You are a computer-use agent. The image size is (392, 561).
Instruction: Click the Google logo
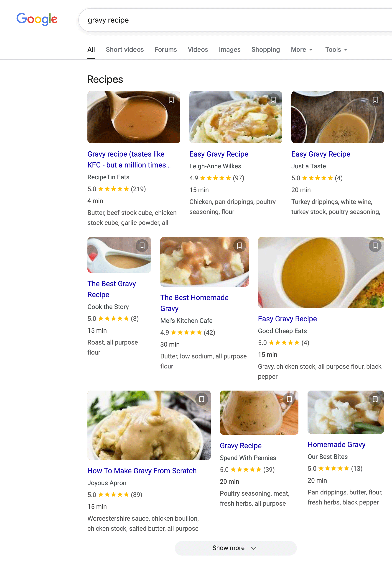click(37, 19)
